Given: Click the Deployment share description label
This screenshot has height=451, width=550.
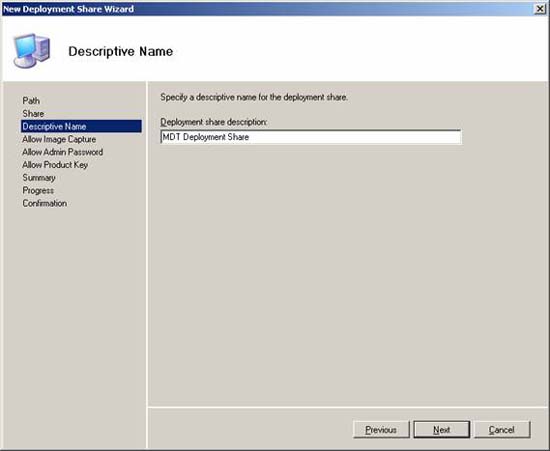Looking at the screenshot, I should click(x=214, y=122).
